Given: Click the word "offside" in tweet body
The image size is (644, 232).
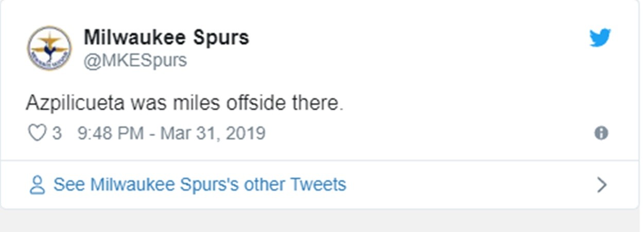Looking at the screenshot, I should coord(249,104).
